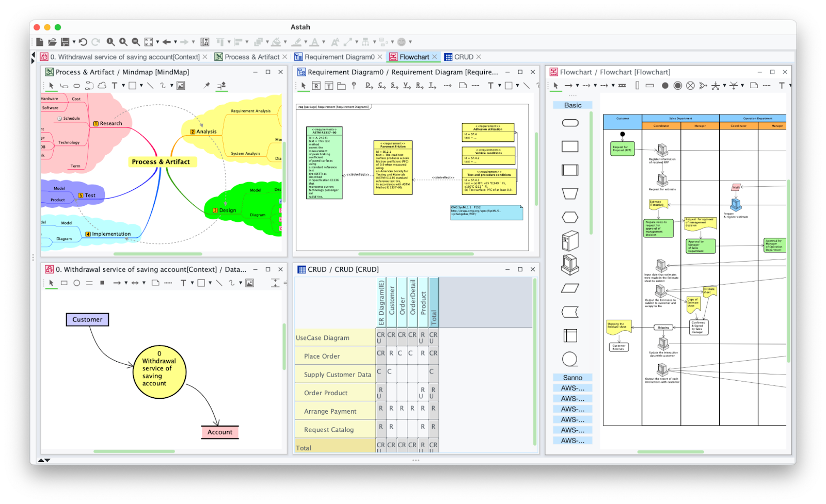Redo the previously undone action

coord(96,42)
